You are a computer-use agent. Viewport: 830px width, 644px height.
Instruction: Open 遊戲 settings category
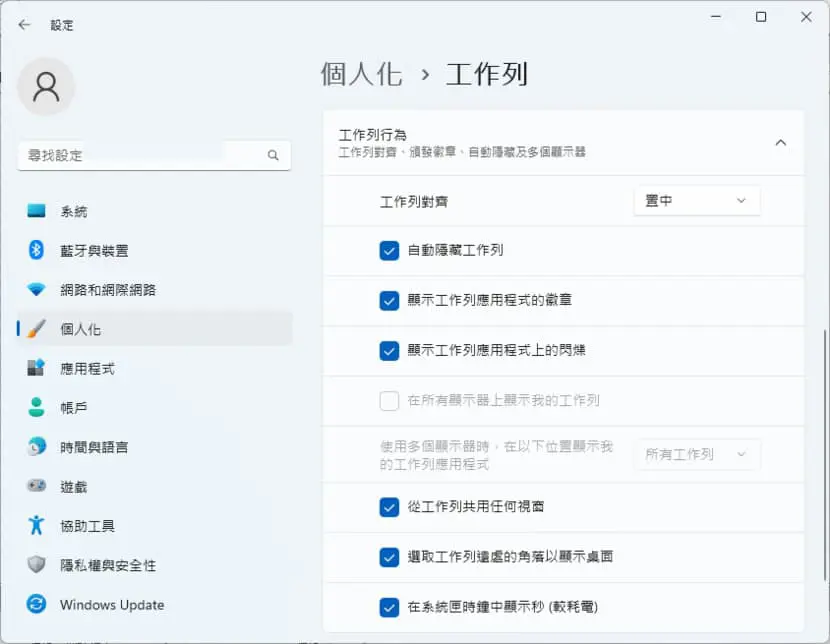click(155, 486)
